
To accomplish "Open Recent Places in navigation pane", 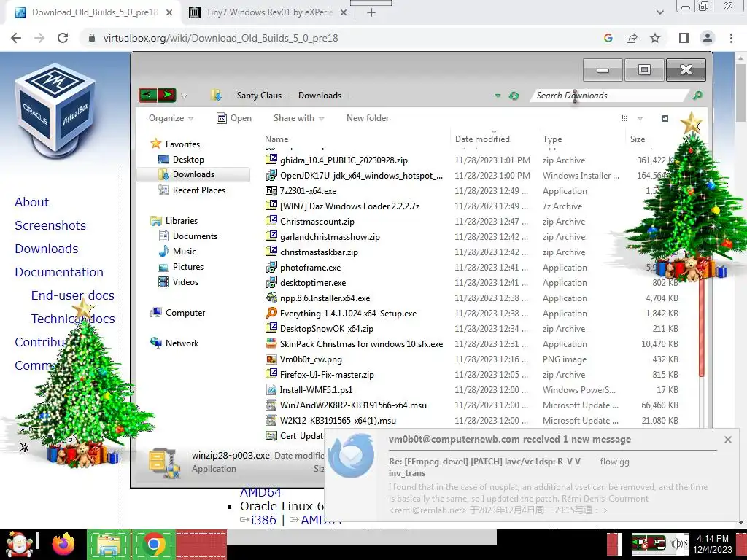I will [x=192, y=190].
